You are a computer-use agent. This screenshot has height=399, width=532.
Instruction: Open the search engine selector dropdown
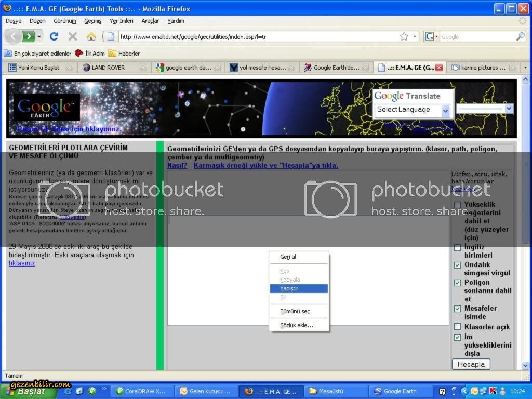pyautogui.click(x=432, y=37)
